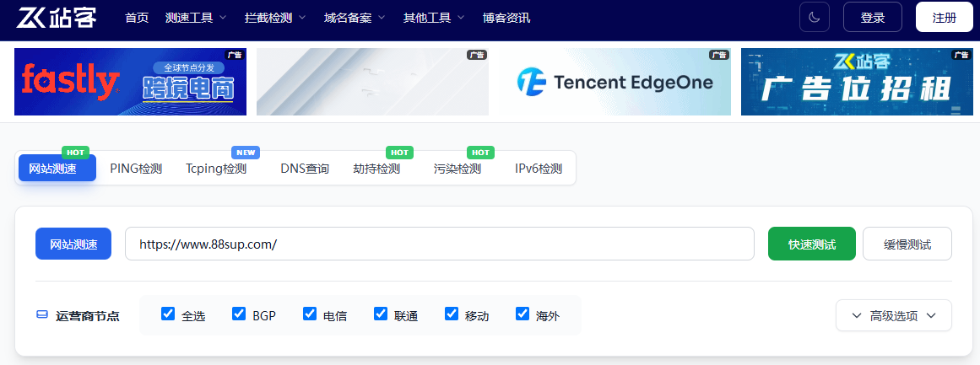Expand the 测速工具 dropdown menu
The width and height of the screenshot is (980, 365).
(196, 18)
